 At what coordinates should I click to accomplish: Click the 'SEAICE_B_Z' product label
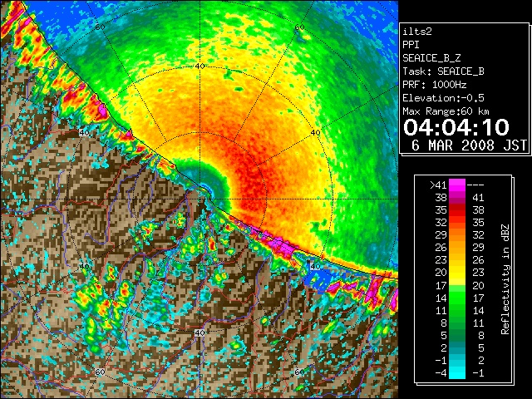tap(431, 58)
